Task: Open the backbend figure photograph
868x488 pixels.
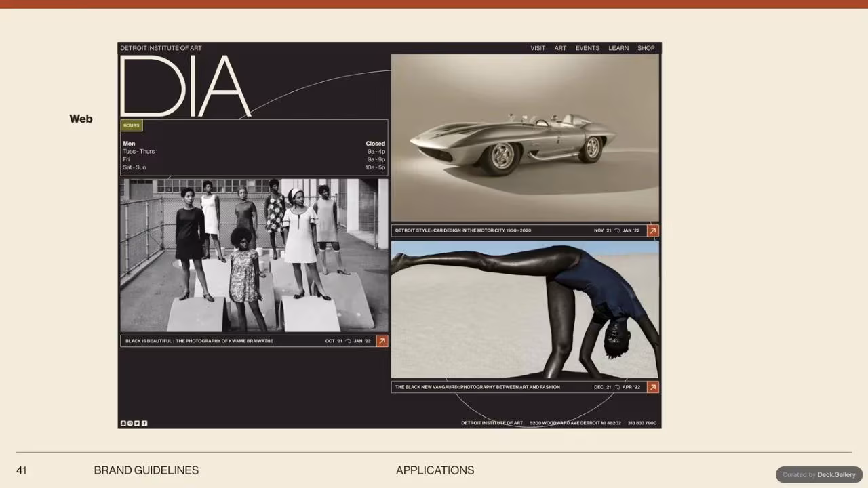Action: click(525, 310)
